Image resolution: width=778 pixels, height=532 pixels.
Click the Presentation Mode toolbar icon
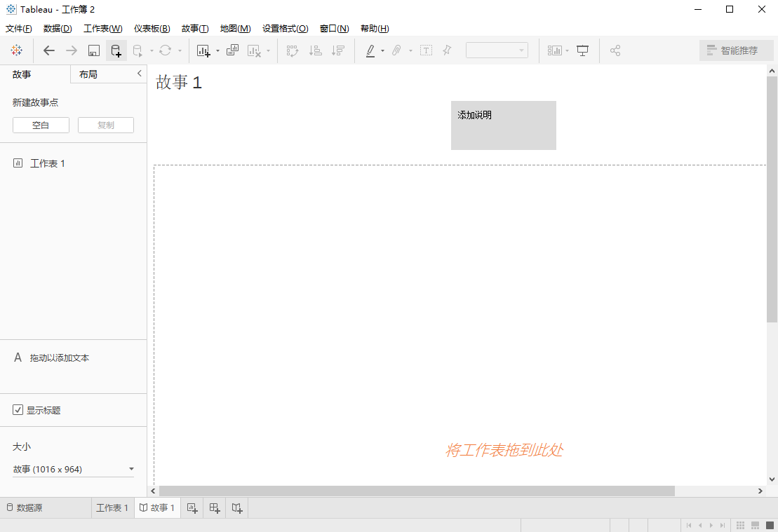[x=582, y=50]
